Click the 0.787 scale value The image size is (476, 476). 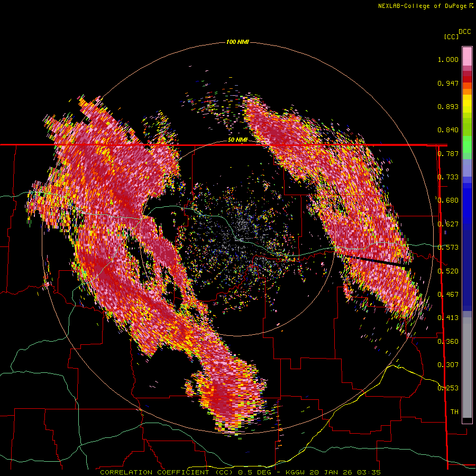point(448,153)
